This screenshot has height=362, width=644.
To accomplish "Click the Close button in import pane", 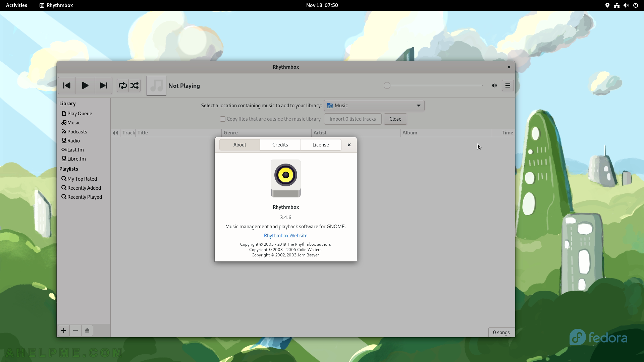I will point(395,119).
